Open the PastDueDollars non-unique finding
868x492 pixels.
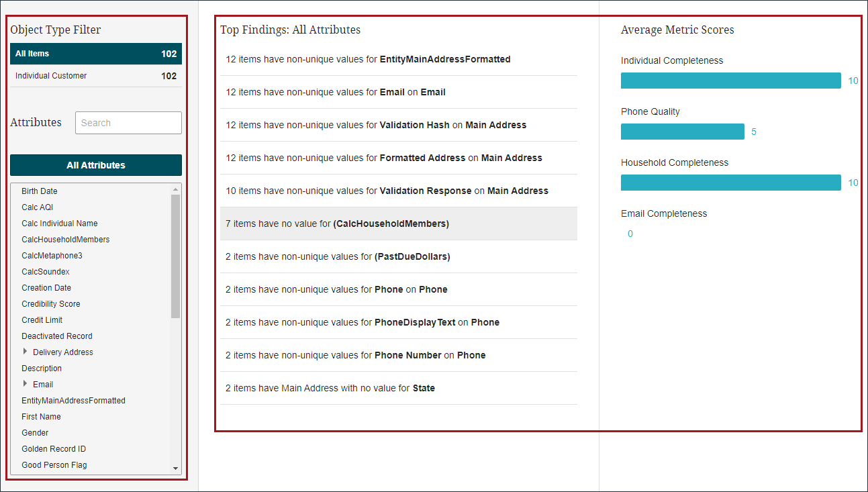coord(338,256)
